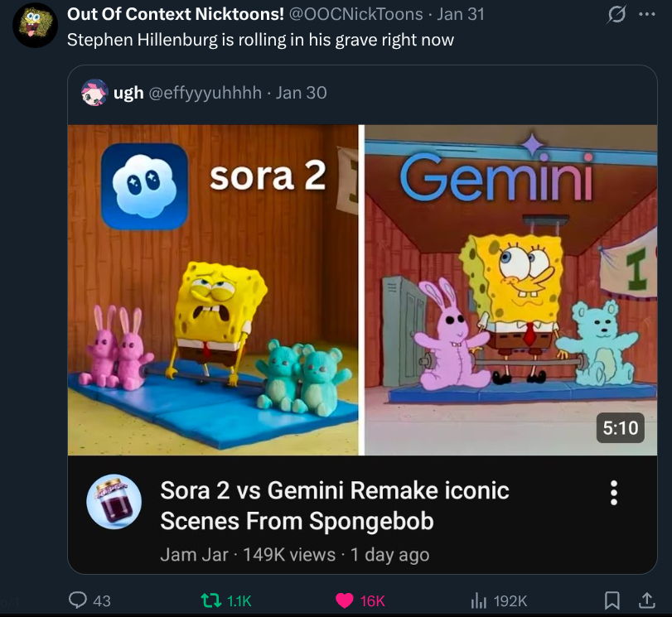Open the @effyyyuhhhh handle in quoted post
Viewport: 672px width, 617px height.
[x=207, y=93]
